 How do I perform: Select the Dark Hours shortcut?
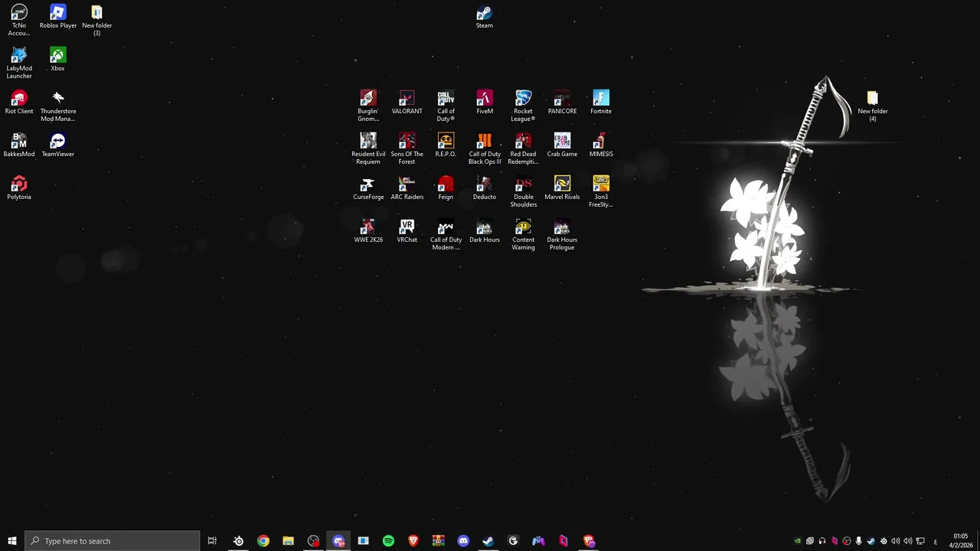(x=485, y=232)
